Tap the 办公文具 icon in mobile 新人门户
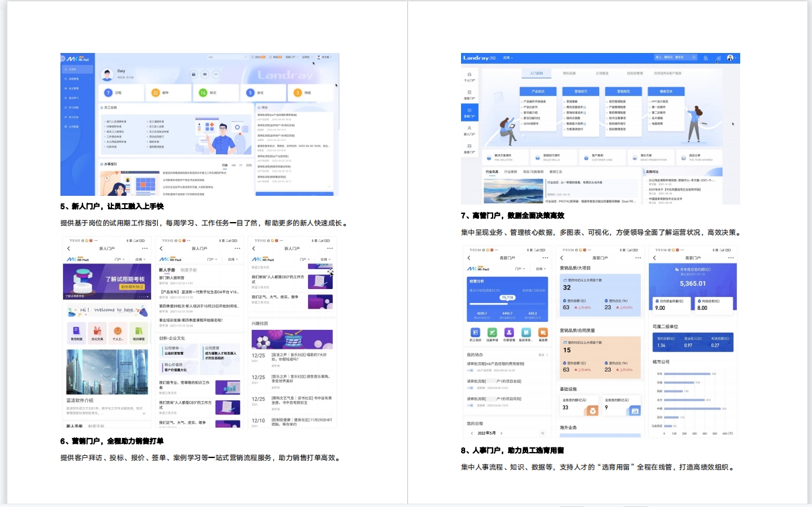This screenshot has height=507, width=812. click(97, 332)
